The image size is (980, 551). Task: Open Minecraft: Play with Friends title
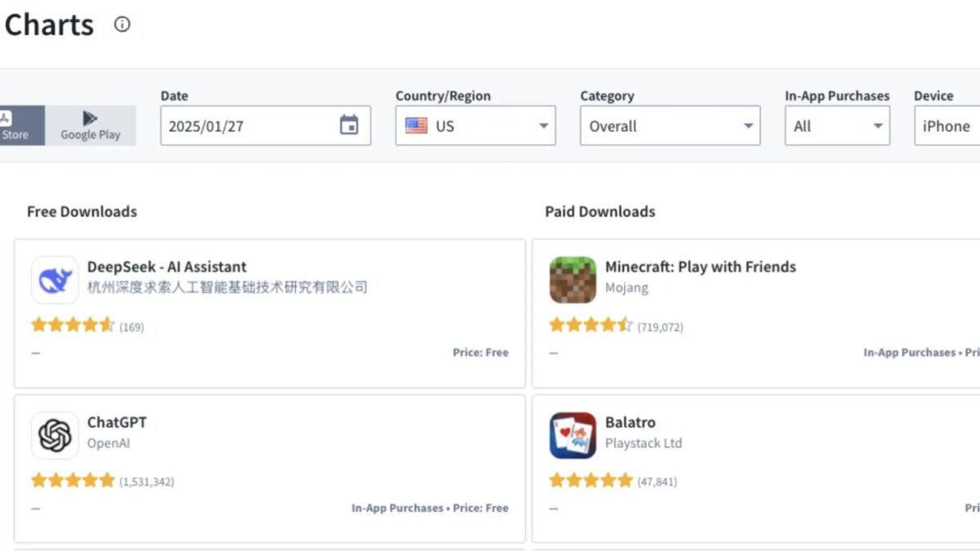click(x=700, y=267)
